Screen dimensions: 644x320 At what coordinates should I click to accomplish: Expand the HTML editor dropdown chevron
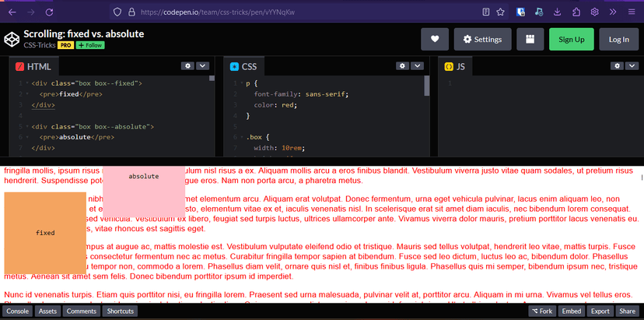[x=201, y=66]
